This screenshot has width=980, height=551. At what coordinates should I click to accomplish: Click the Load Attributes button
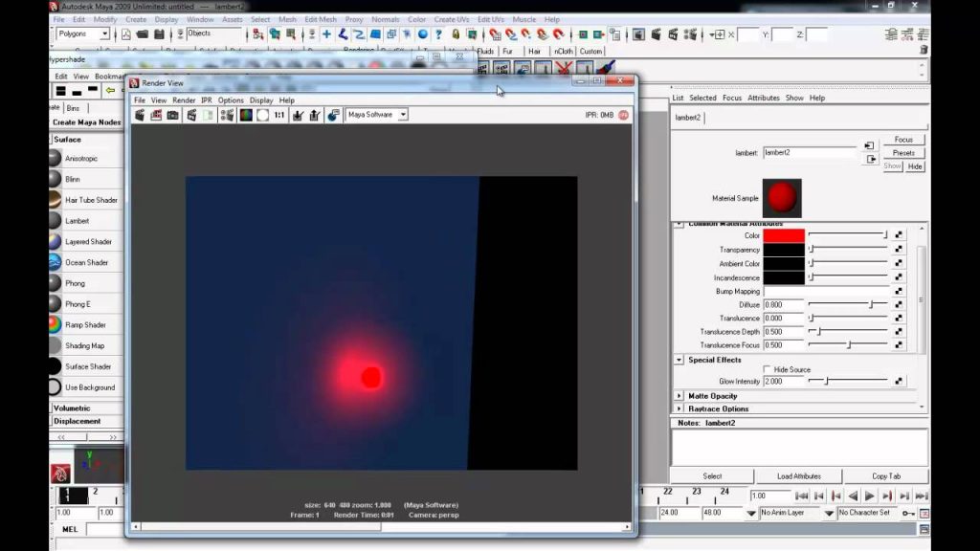tap(799, 476)
